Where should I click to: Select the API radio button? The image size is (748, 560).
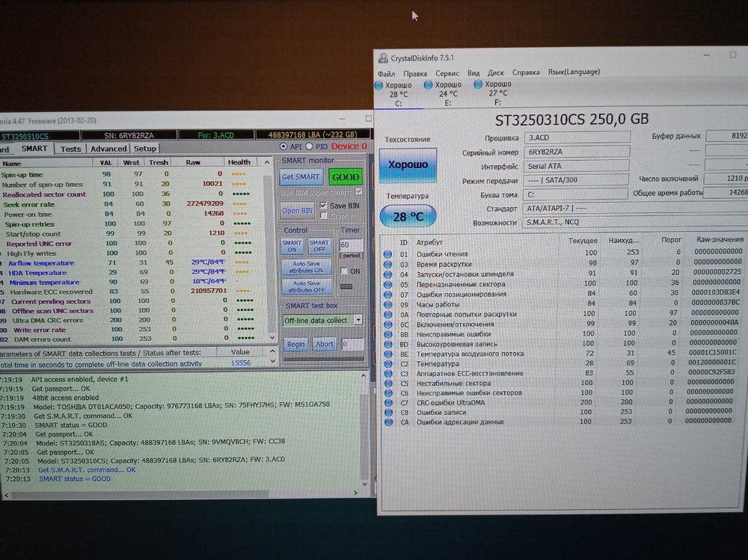click(283, 147)
